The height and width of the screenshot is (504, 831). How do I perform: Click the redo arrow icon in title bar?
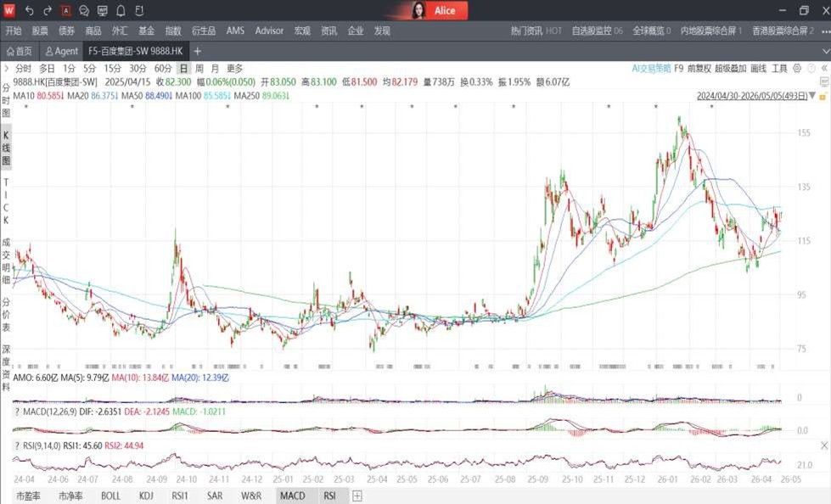48,10
